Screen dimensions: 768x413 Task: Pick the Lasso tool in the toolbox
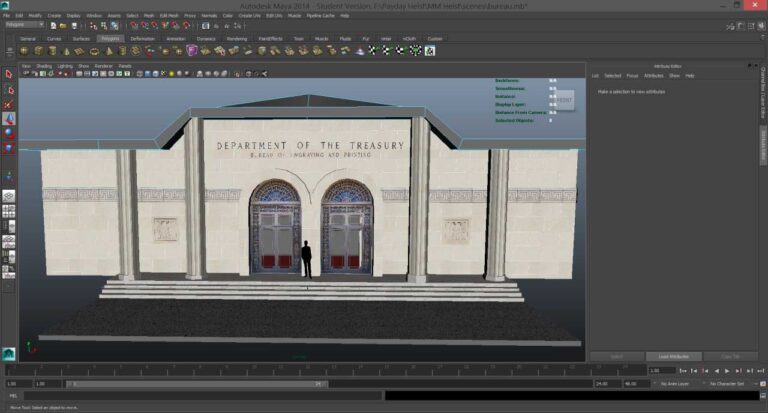coord(8,89)
